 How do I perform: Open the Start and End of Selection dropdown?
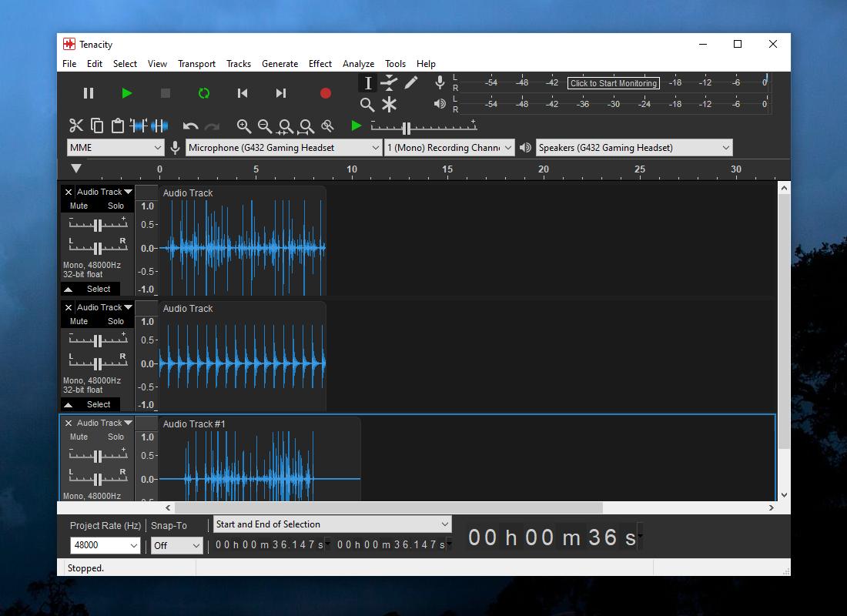(x=332, y=524)
